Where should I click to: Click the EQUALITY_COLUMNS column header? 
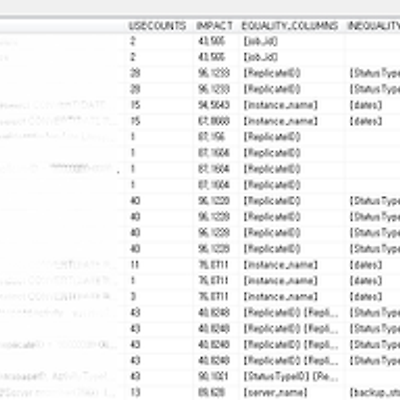coord(290,26)
